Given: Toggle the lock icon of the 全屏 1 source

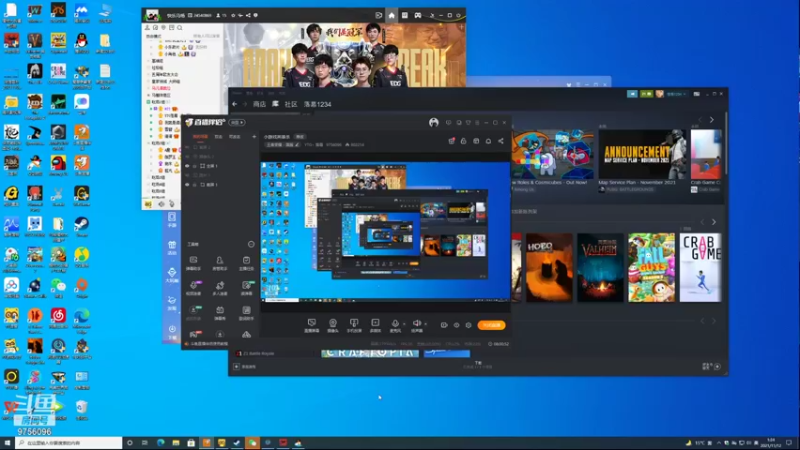Looking at the screenshot, I should [x=195, y=166].
